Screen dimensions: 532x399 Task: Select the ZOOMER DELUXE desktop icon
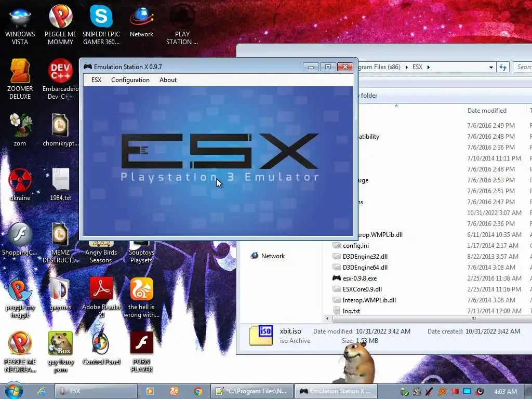20,79
